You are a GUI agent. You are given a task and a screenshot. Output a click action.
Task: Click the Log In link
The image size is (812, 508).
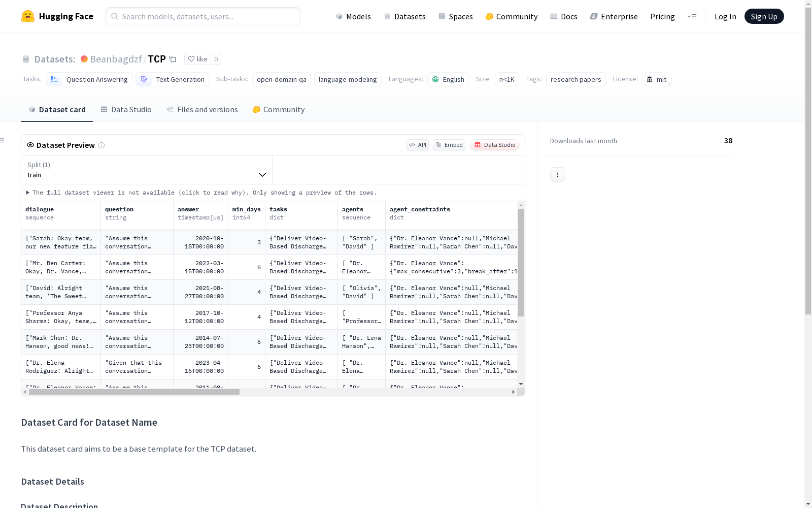tap(725, 16)
